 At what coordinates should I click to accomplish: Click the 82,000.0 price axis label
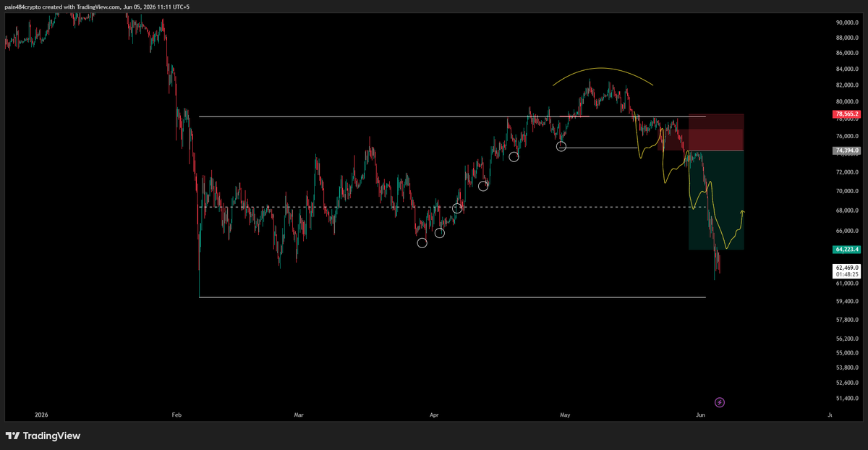tap(848, 86)
